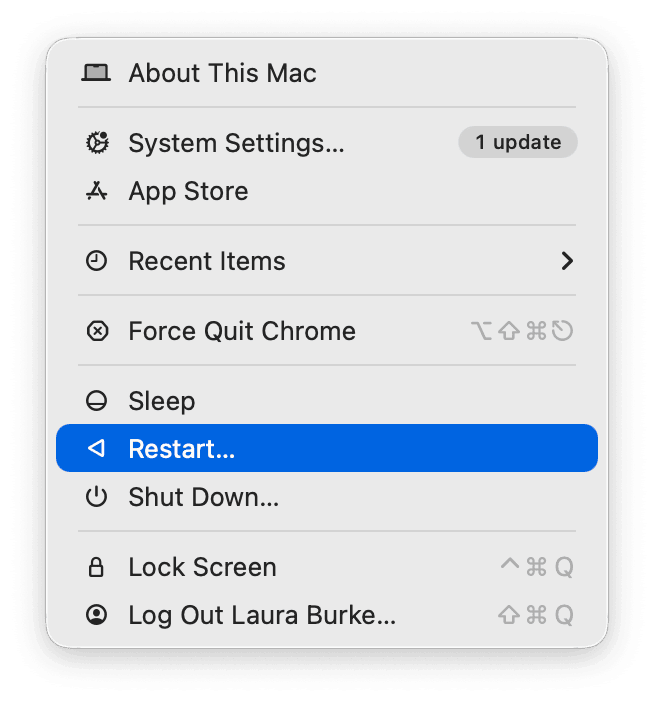Click the Shut Down power icon
This screenshot has height=702, width=654.
point(96,497)
